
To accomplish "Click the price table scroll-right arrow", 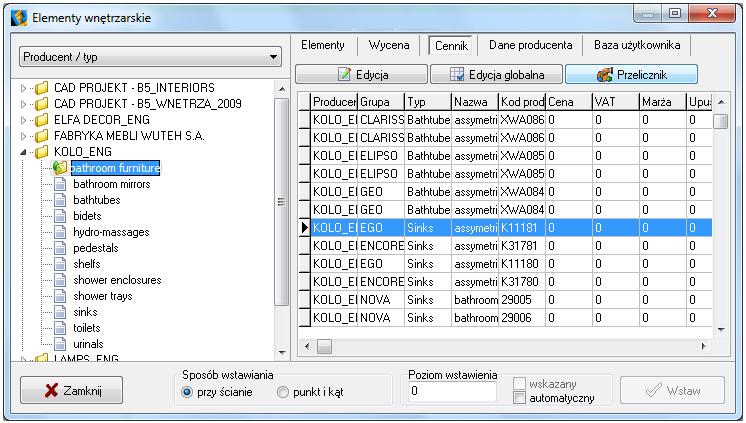I will pyautogui.click(x=703, y=346).
